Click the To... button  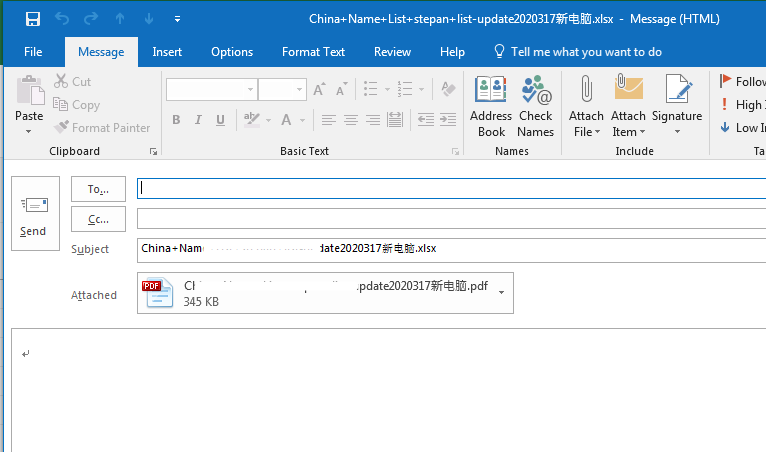point(98,189)
